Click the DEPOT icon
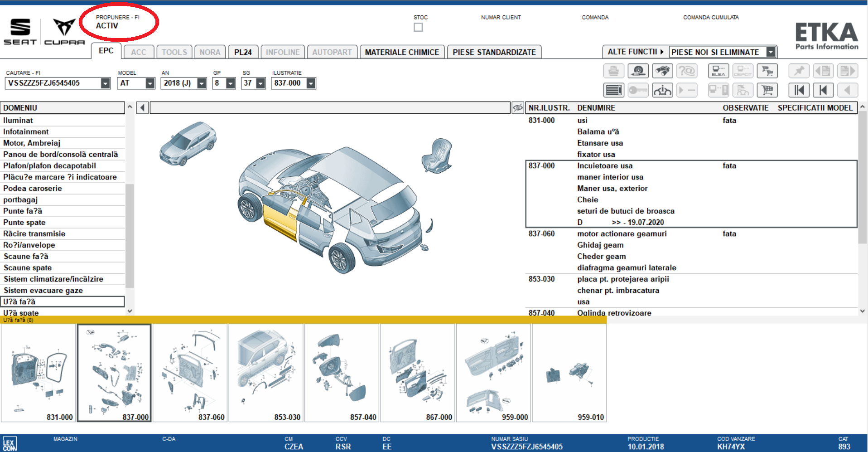 (x=743, y=71)
